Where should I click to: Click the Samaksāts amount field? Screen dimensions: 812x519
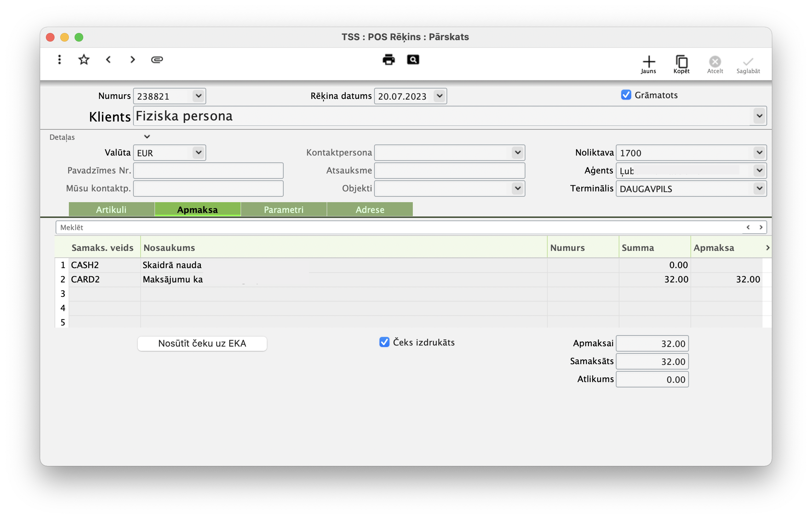pyautogui.click(x=652, y=361)
